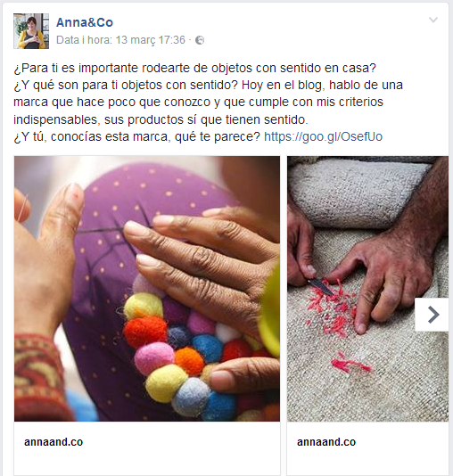Open the post timestamp 13 març 17:36
The width and height of the screenshot is (453, 476).
pyautogui.click(x=151, y=40)
